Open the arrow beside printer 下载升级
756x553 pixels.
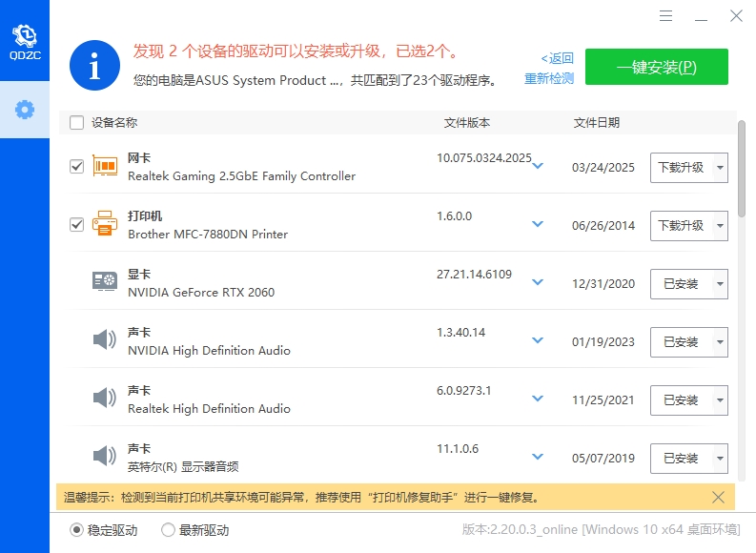[721, 226]
